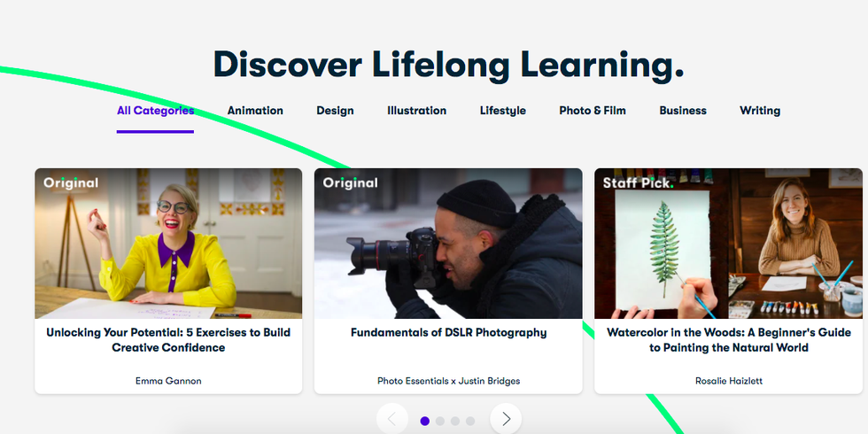Jump to the second carousel page dot
Viewport: 868px width, 434px height.
coord(440,422)
